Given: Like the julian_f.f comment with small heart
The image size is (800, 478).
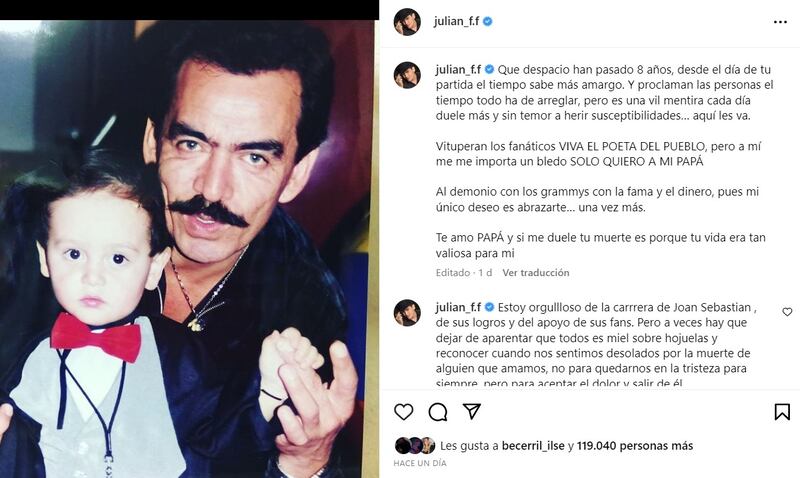Looking at the screenshot, I should point(787,312).
